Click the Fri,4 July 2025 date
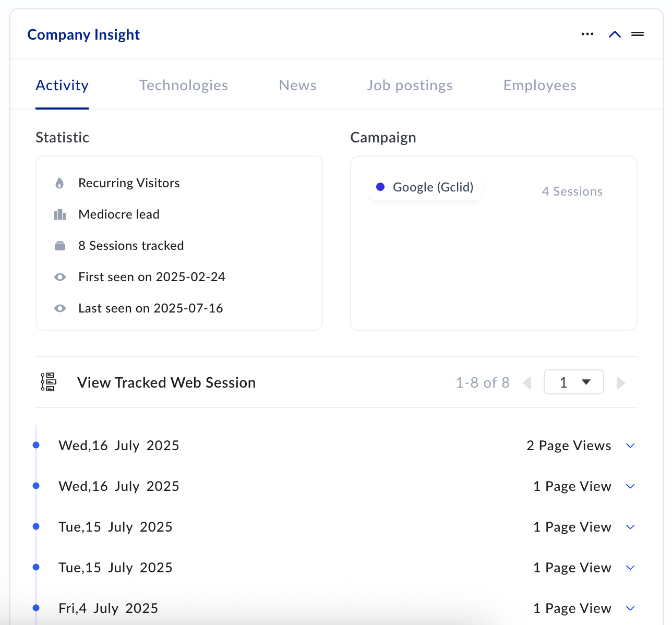672x625 pixels. [x=109, y=608]
